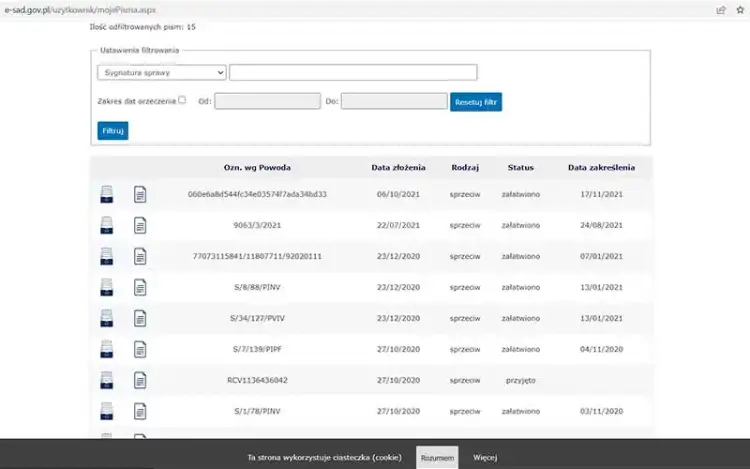Open document icon for row 9063/3/2021

click(x=140, y=225)
